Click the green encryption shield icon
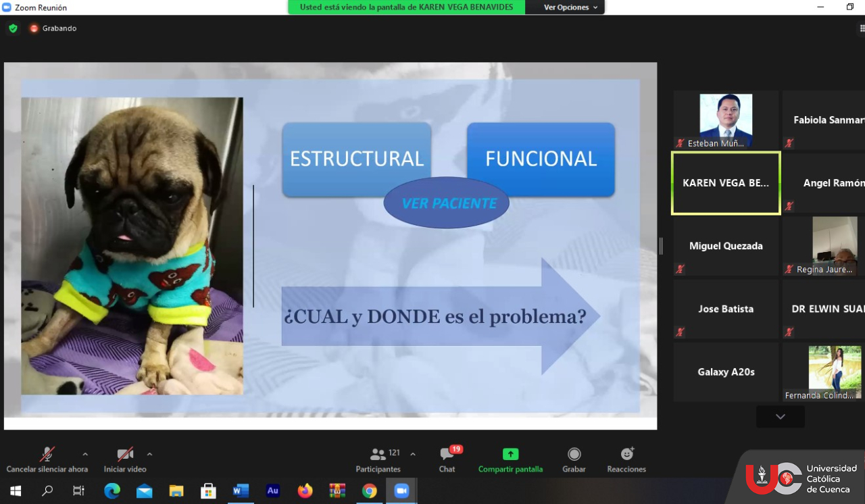 13,28
